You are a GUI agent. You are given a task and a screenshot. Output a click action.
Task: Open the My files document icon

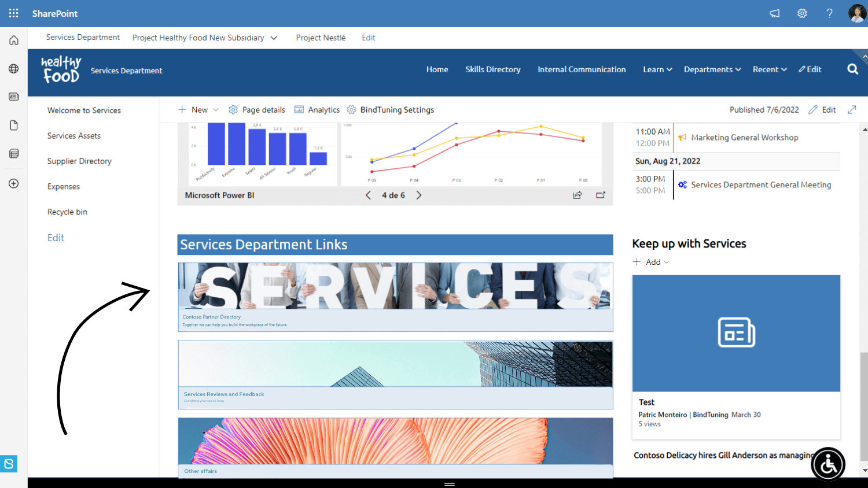14,125
